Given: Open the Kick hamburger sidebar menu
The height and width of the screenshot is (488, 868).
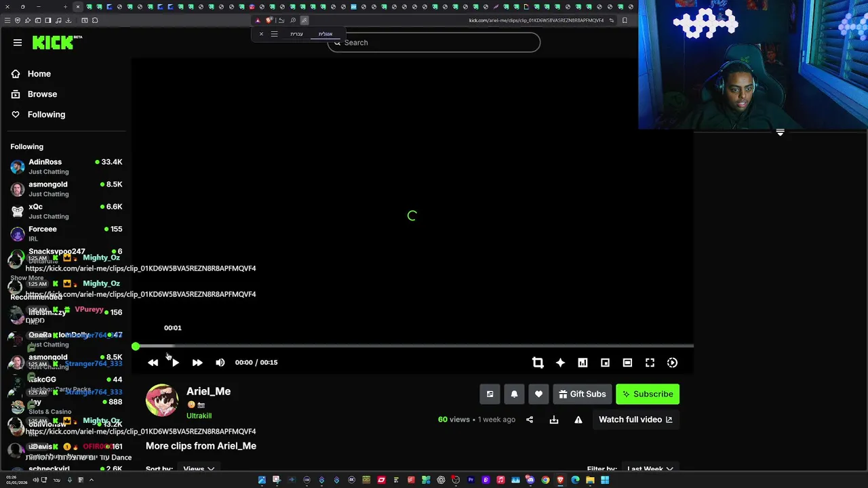Looking at the screenshot, I should click(18, 43).
